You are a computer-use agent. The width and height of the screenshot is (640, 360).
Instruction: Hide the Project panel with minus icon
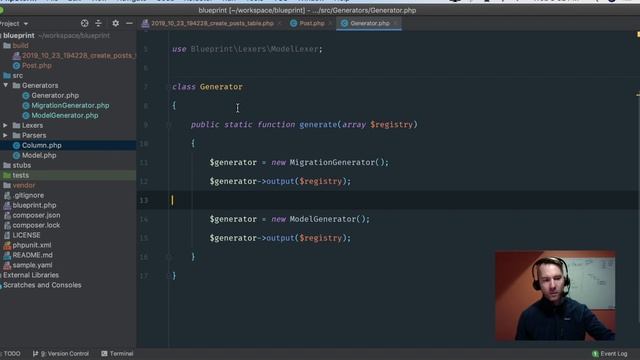[129, 23]
